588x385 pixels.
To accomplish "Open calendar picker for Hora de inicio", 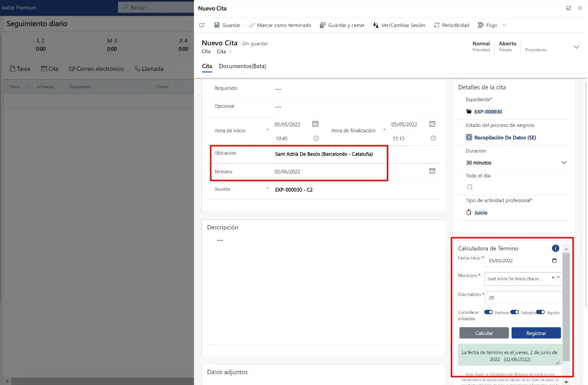I will coord(315,124).
